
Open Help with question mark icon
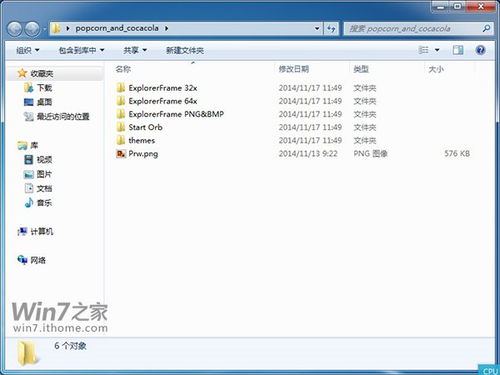(x=480, y=50)
